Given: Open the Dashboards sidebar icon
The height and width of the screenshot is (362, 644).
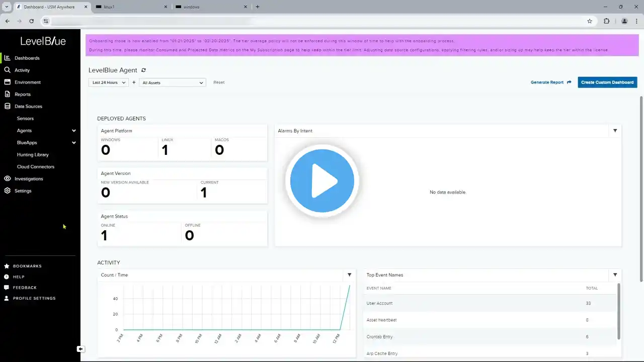Looking at the screenshot, I should (7, 58).
